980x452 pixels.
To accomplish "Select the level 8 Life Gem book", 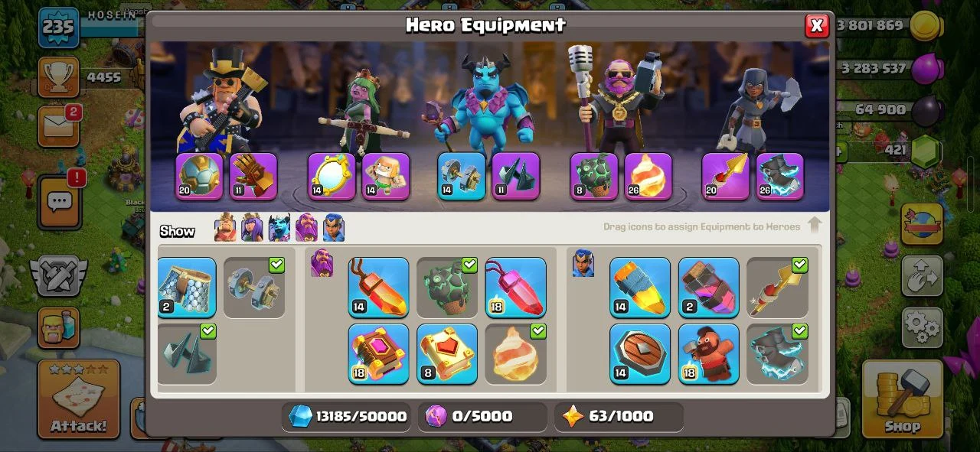I will point(447,353).
